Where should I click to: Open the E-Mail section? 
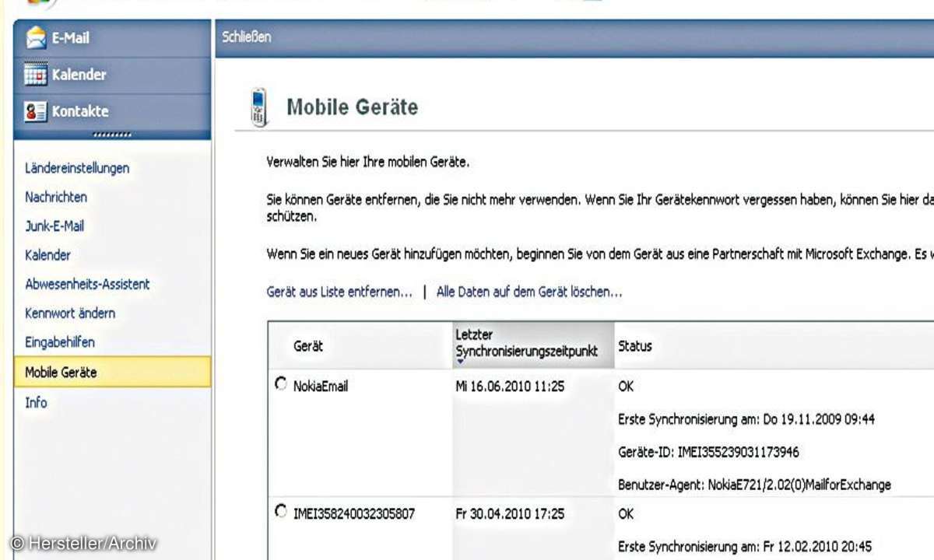click(x=112, y=37)
